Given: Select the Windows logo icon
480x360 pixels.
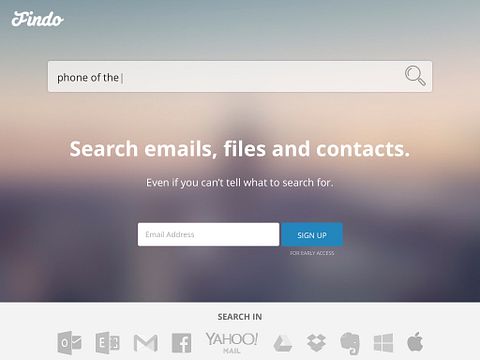Looking at the screenshot, I should (383, 343).
